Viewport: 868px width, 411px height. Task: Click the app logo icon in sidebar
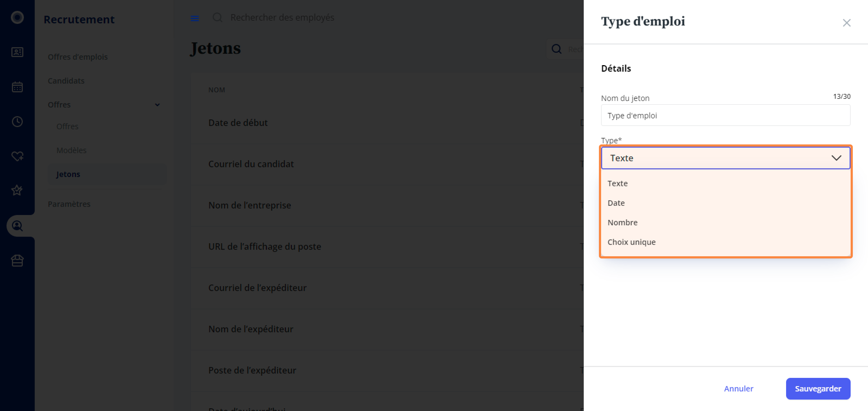coord(17,17)
